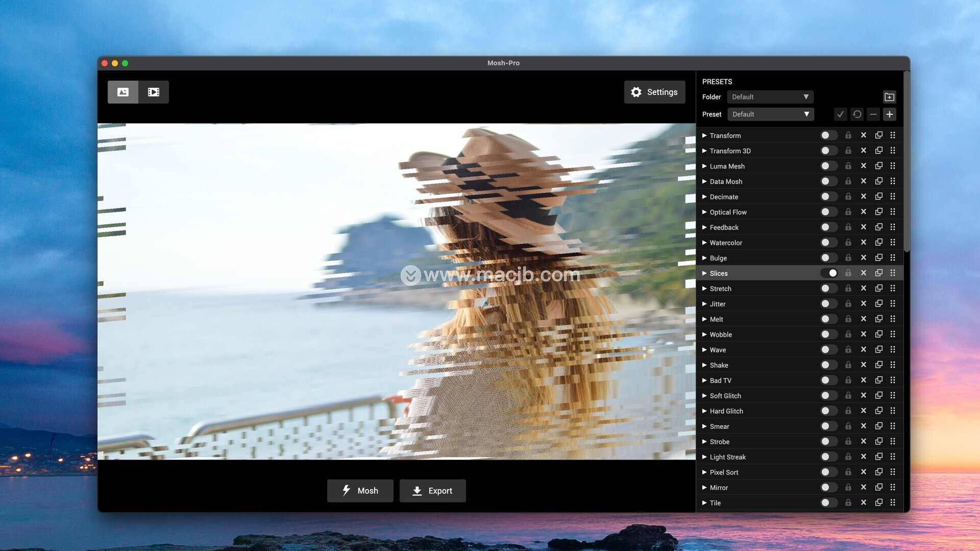Remove the Feedback effect with X
Viewport: 980px width, 551px height.
pyautogui.click(x=863, y=227)
